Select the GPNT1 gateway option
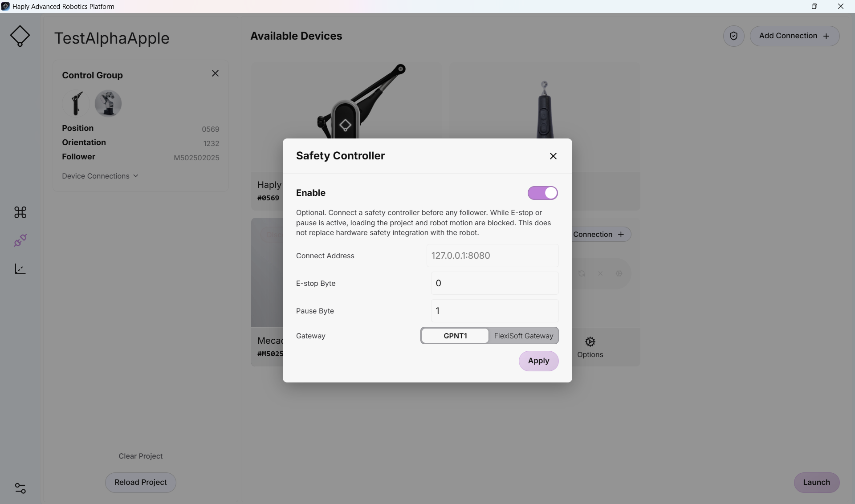Screen dimensions: 855x504 (455, 336)
